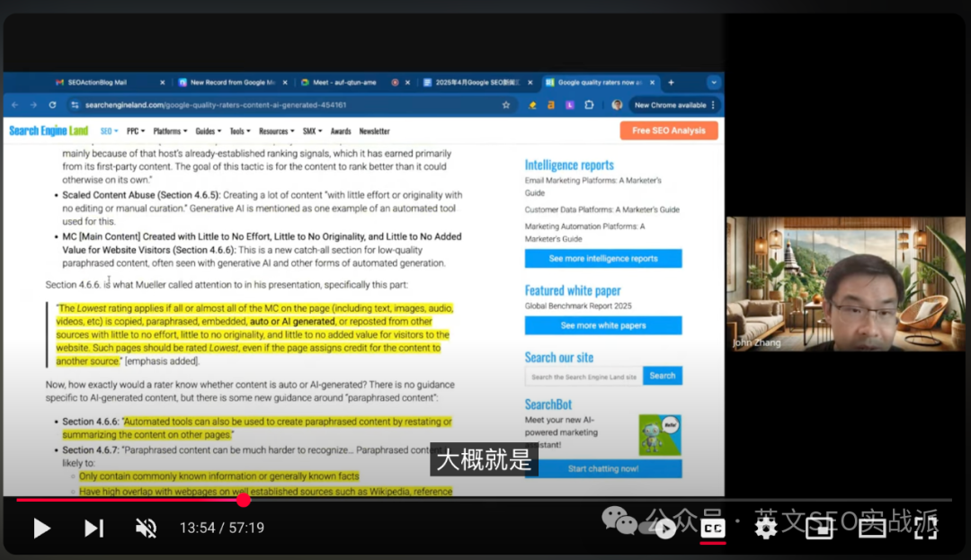The width and height of the screenshot is (971, 560).
Task: Expand the SEO nav dropdown
Action: click(x=109, y=131)
